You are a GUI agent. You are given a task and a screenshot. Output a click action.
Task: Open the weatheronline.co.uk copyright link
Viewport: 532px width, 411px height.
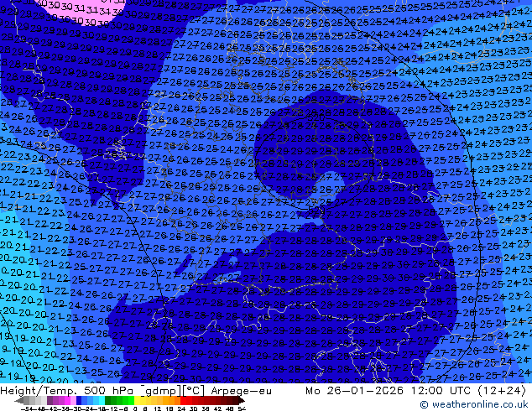(x=474, y=404)
